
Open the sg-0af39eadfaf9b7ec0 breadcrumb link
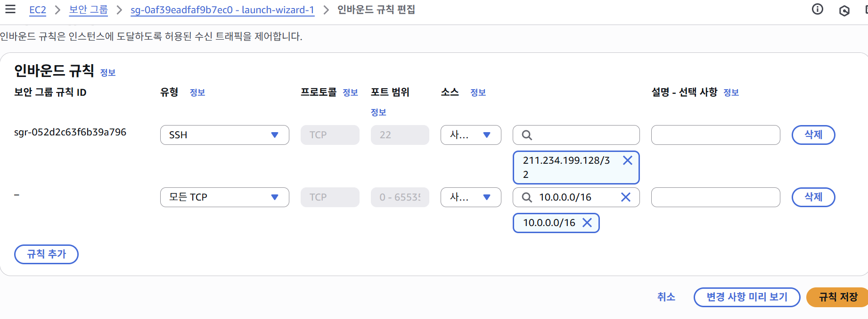tap(222, 10)
